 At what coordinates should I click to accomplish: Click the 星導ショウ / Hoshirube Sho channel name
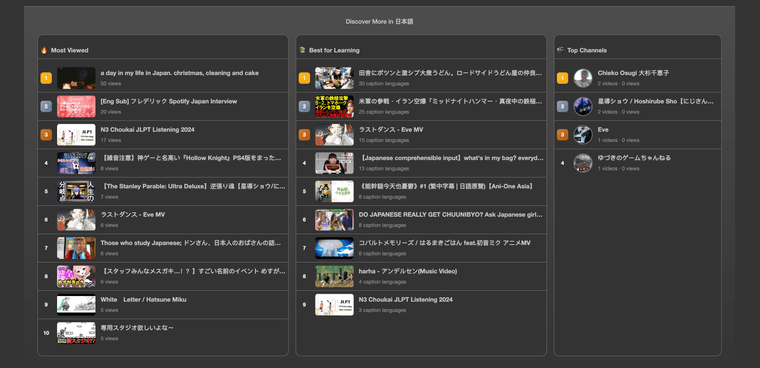click(x=655, y=101)
